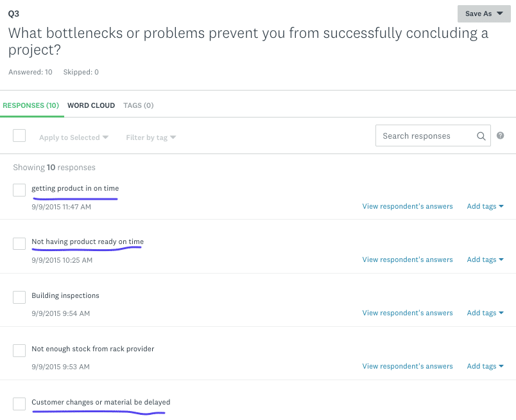Screen dimensions: 516x420
Task: Open the help question mark icon
Action: (x=500, y=136)
